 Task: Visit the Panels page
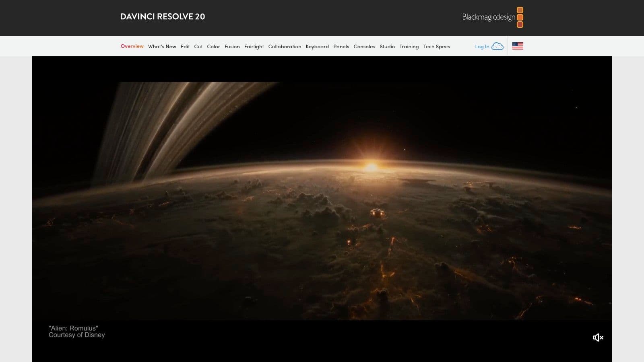341,46
